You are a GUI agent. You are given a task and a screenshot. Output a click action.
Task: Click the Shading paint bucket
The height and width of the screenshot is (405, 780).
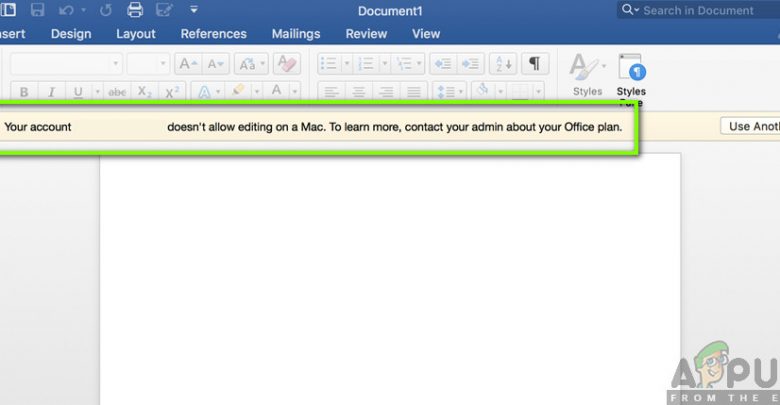tap(483, 91)
